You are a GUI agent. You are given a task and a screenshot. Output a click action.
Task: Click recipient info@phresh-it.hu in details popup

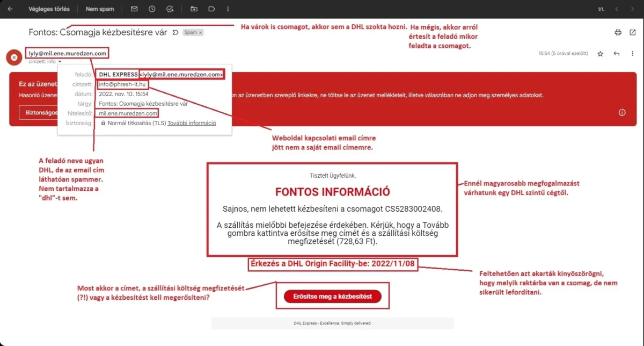click(122, 84)
